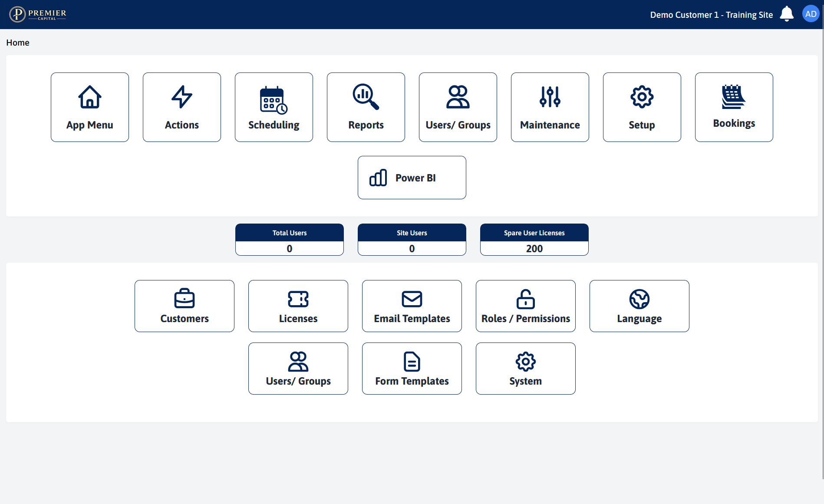Open the Customers briefcase tile

pyautogui.click(x=185, y=306)
